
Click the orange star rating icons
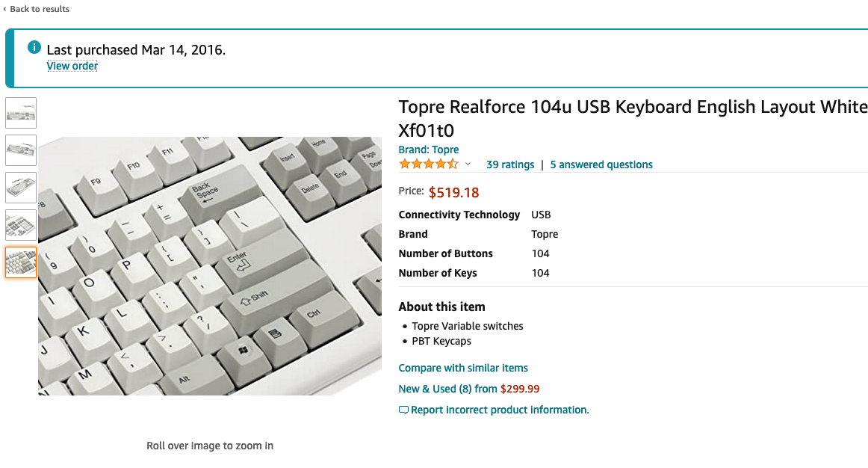pos(429,164)
